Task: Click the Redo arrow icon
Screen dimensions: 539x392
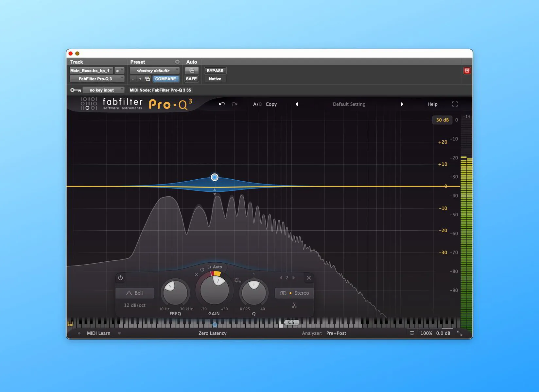Action: [x=234, y=104]
